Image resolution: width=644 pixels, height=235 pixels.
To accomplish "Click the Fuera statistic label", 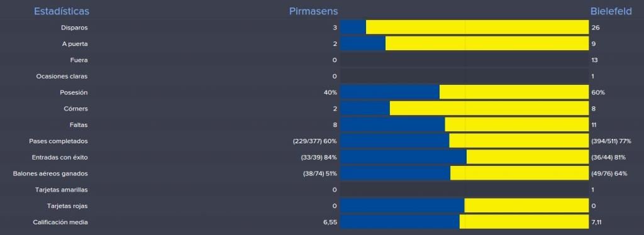I will tap(79, 60).
